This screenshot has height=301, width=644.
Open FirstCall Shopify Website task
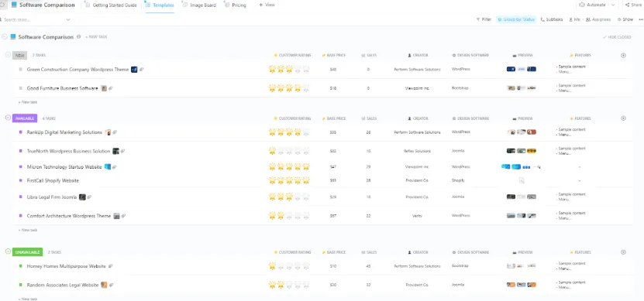coord(53,180)
